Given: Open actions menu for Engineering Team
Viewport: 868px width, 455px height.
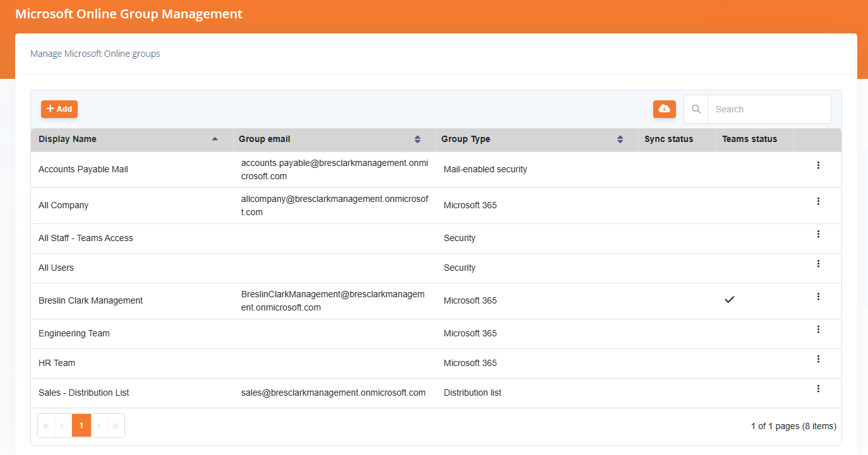Looking at the screenshot, I should pos(818,329).
